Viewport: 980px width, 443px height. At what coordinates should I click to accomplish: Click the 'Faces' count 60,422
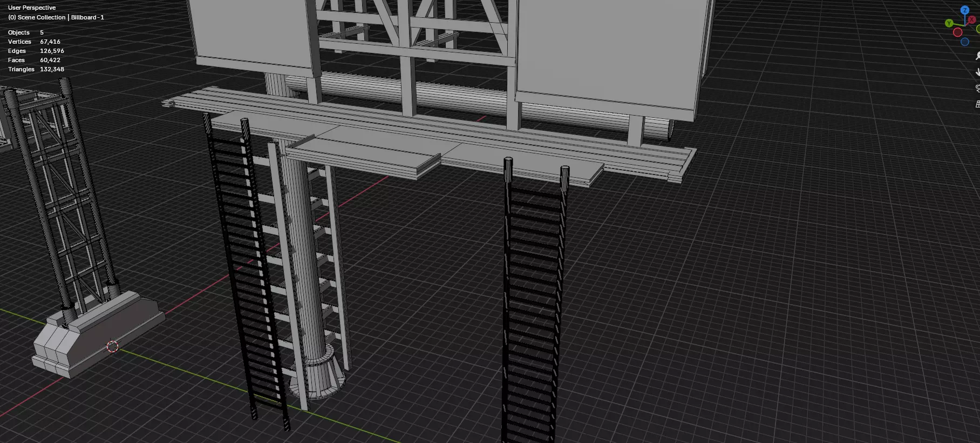point(50,60)
